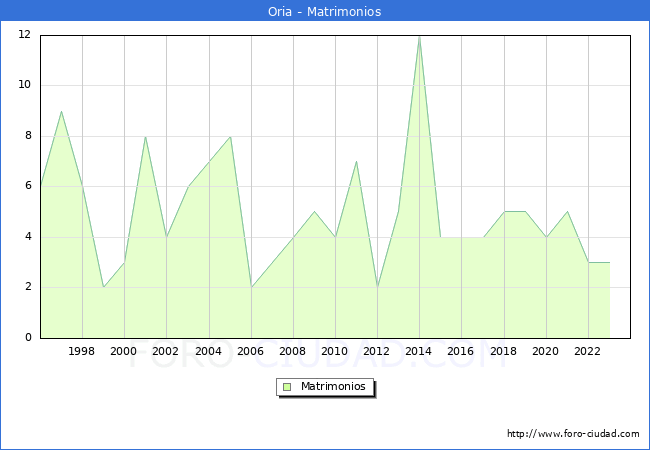Click the 1998 x-axis label
650x450 pixels.
pyautogui.click(x=82, y=351)
